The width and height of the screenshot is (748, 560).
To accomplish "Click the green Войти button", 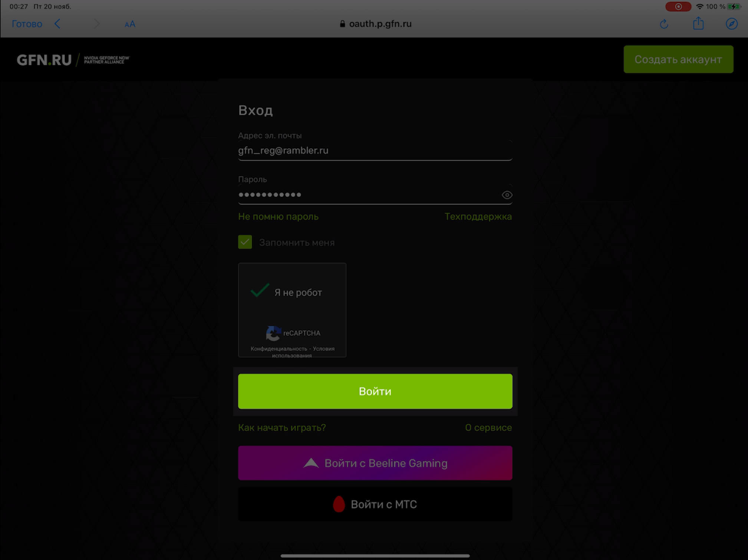I will tap(375, 391).
